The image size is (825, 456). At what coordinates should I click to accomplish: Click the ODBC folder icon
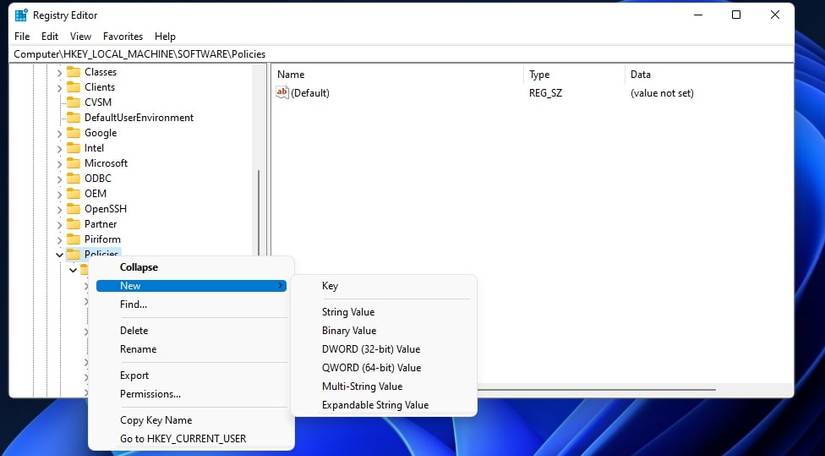[74, 179]
